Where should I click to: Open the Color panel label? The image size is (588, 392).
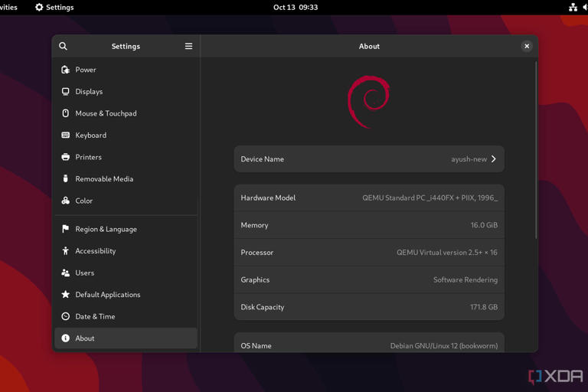coord(84,201)
